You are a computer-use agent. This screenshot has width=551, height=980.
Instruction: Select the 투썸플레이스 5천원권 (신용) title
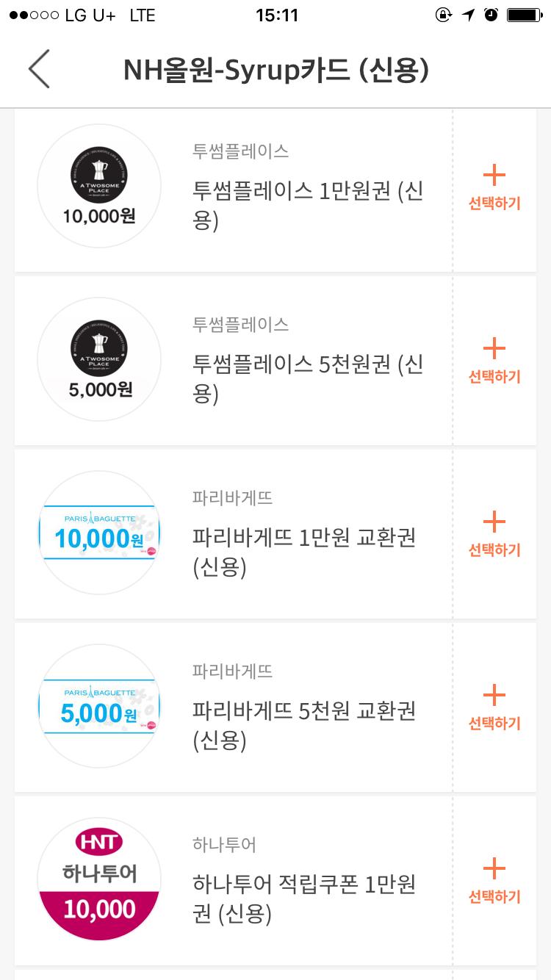307,379
